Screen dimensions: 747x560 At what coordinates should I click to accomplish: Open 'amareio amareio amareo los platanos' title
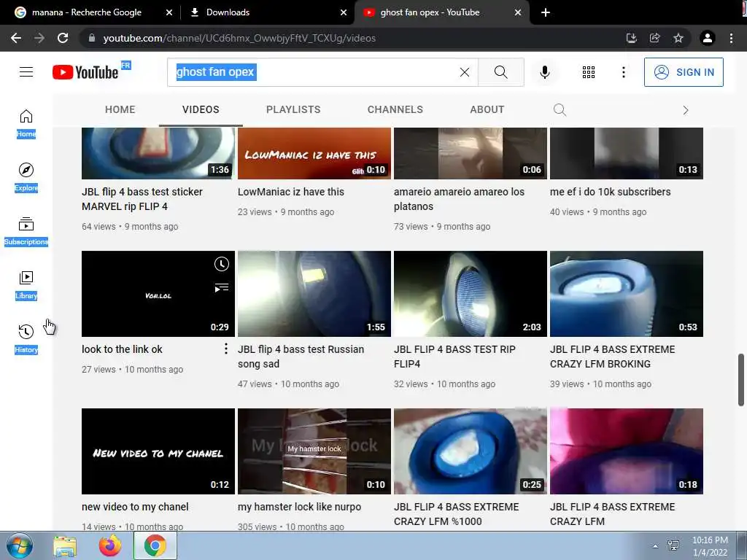coord(459,199)
